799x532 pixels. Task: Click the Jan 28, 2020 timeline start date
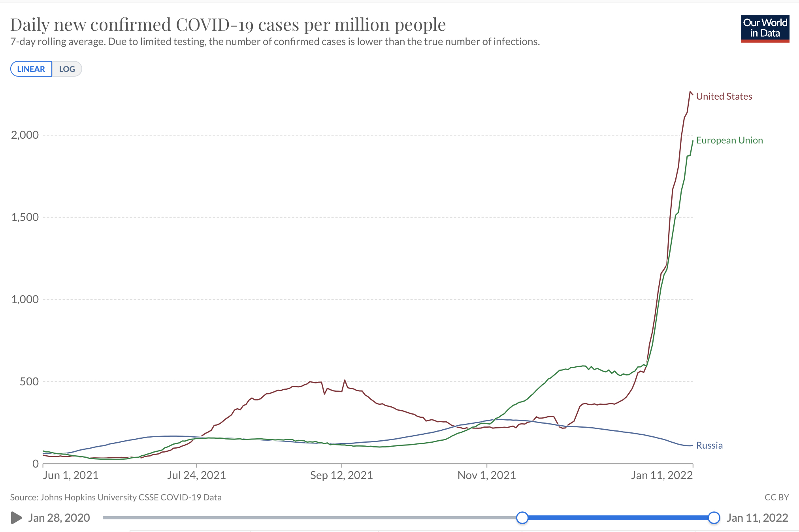point(59,518)
